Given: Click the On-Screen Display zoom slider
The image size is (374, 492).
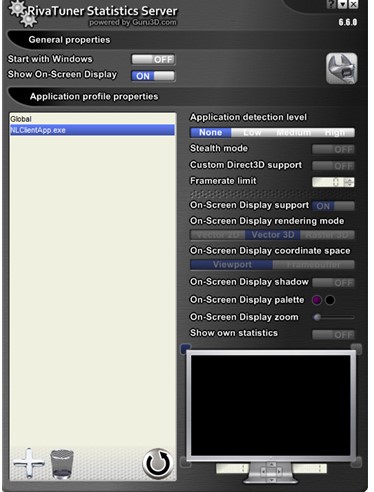Looking at the screenshot, I should (x=333, y=317).
